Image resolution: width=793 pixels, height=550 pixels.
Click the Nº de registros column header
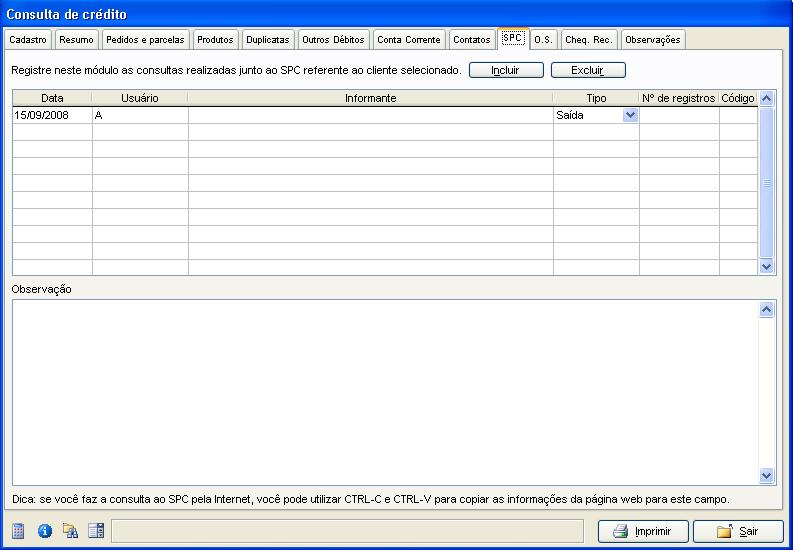click(x=679, y=98)
